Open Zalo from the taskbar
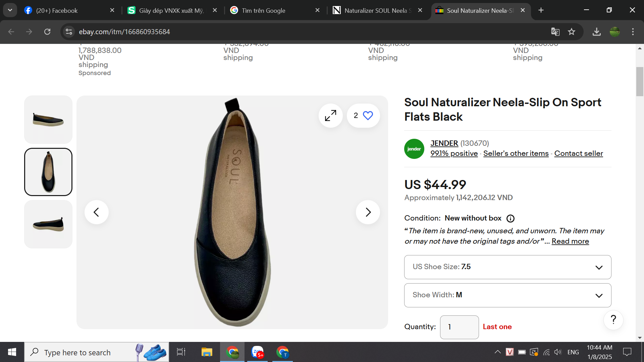 257,352
